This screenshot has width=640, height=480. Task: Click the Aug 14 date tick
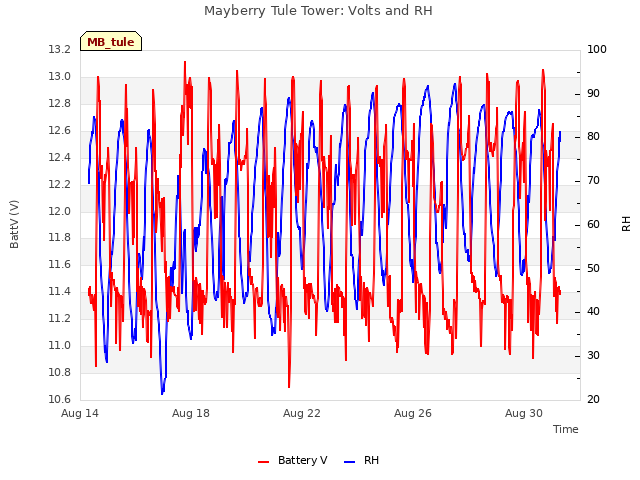pos(80,413)
